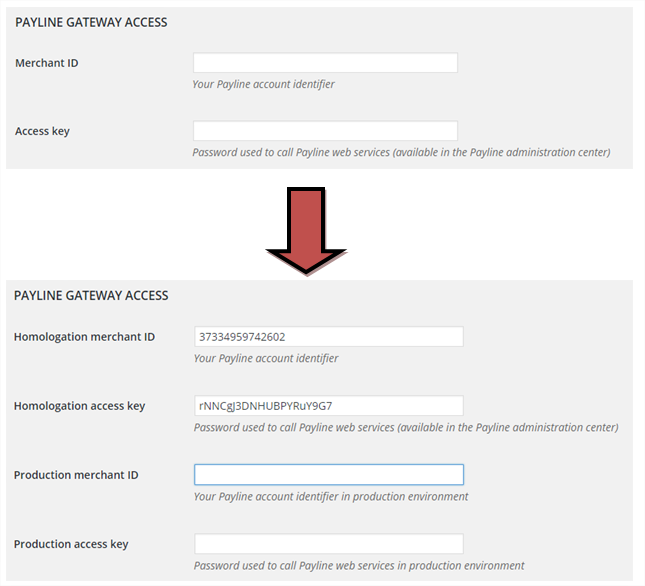The width and height of the screenshot is (645, 586).
Task: Click help text below the Homologation access key
Action: click(406, 428)
